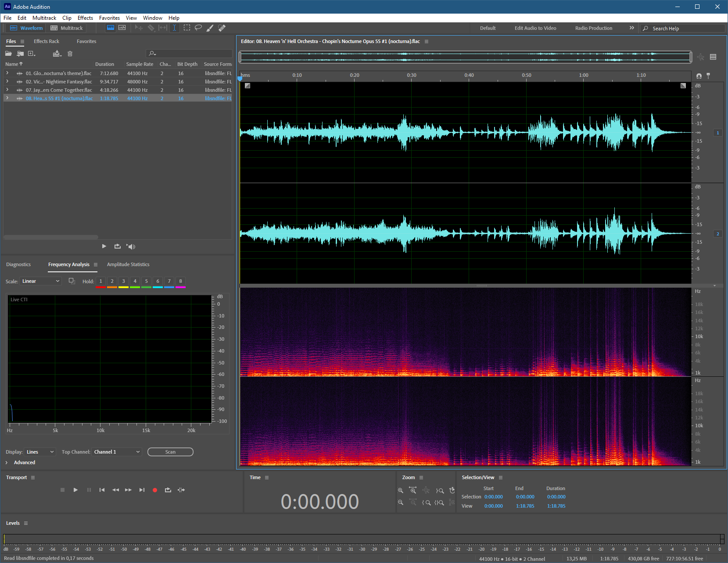Click the red Record button
Screen dimensions: 728x563
(x=155, y=490)
